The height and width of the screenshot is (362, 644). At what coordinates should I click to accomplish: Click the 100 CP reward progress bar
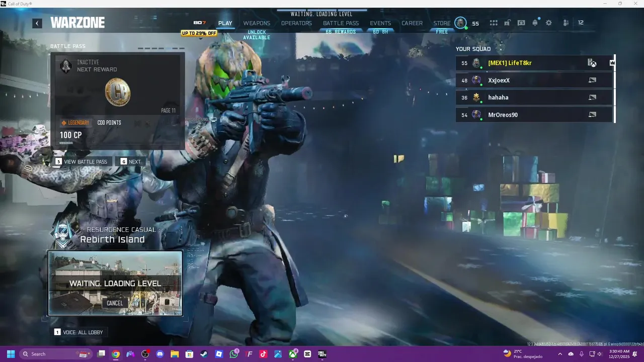(66, 143)
